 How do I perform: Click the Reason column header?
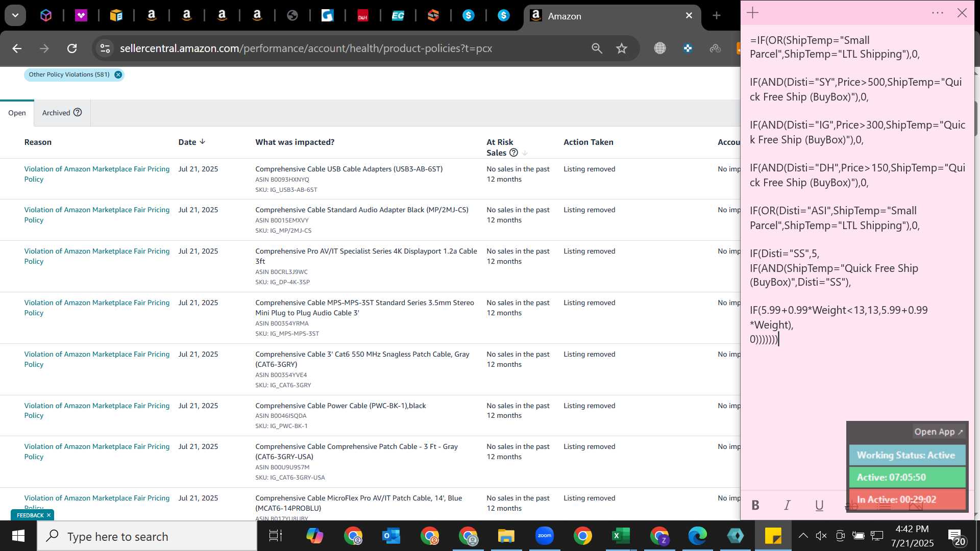(38, 142)
